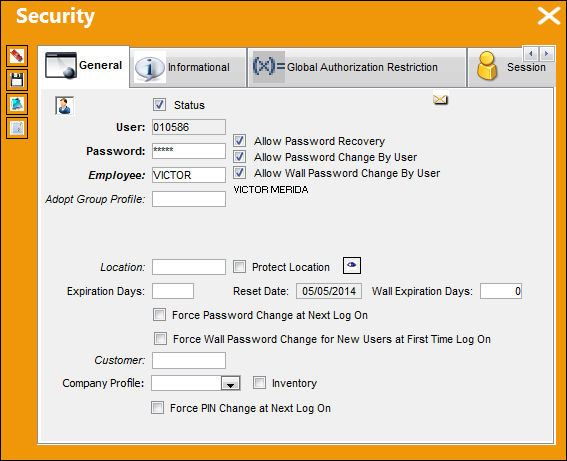
Task: Click the Adopt Group Profile field
Action: tap(189, 199)
